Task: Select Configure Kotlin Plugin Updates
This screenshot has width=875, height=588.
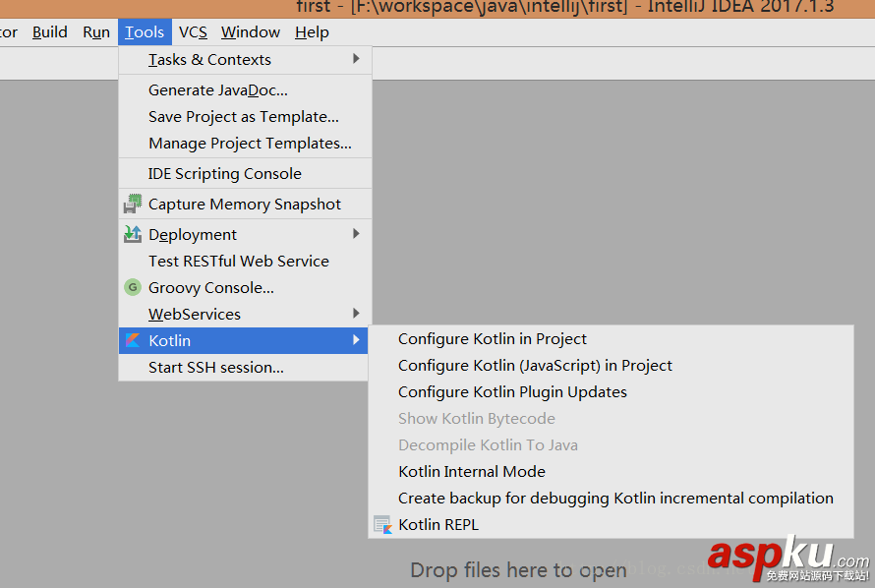Action: (612, 392)
